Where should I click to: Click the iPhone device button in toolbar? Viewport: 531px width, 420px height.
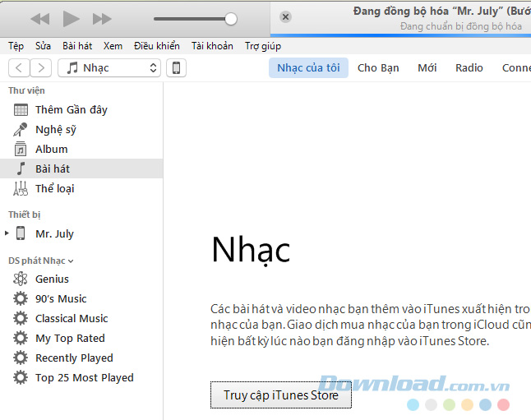176,67
